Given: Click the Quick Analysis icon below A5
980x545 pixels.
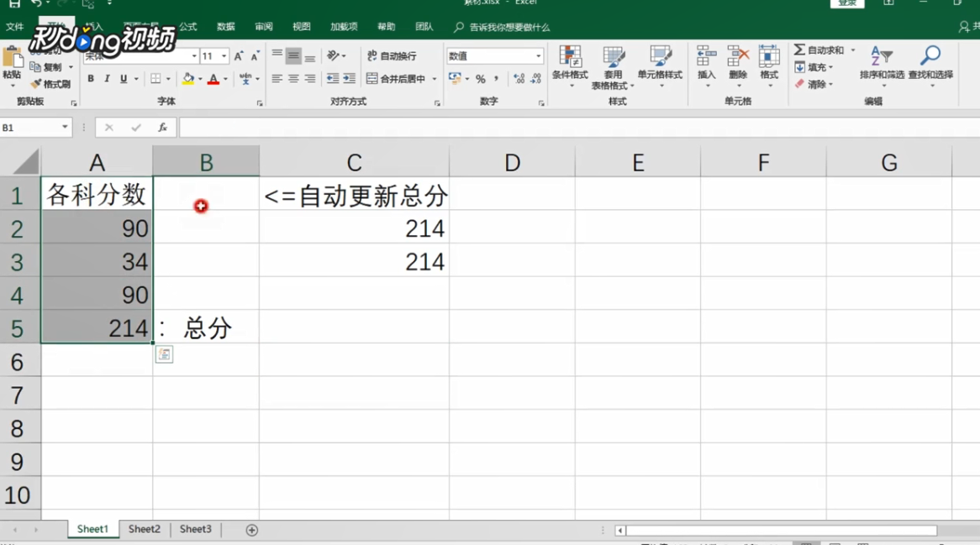Looking at the screenshot, I should pos(165,354).
